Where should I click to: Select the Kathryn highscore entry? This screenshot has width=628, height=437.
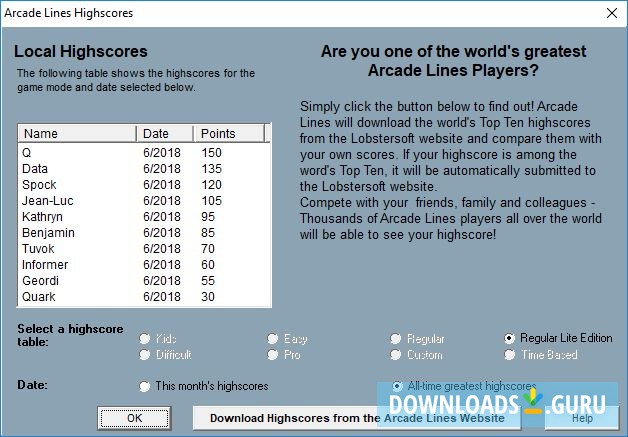(x=144, y=217)
